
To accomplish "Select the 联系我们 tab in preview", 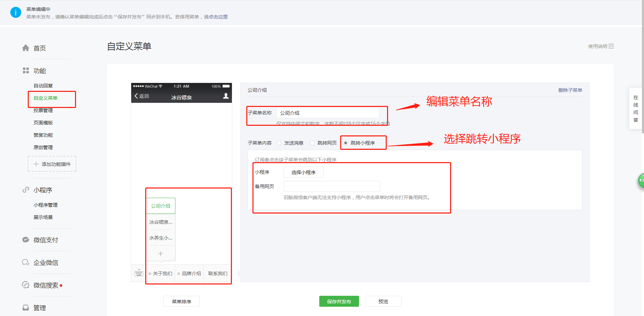I will coord(217,273).
